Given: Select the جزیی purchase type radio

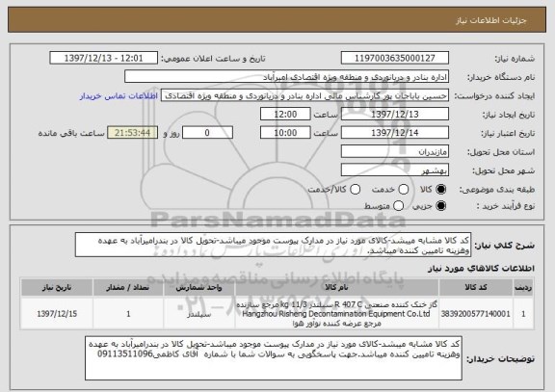Looking at the screenshot, I should pyautogui.click(x=440, y=206).
